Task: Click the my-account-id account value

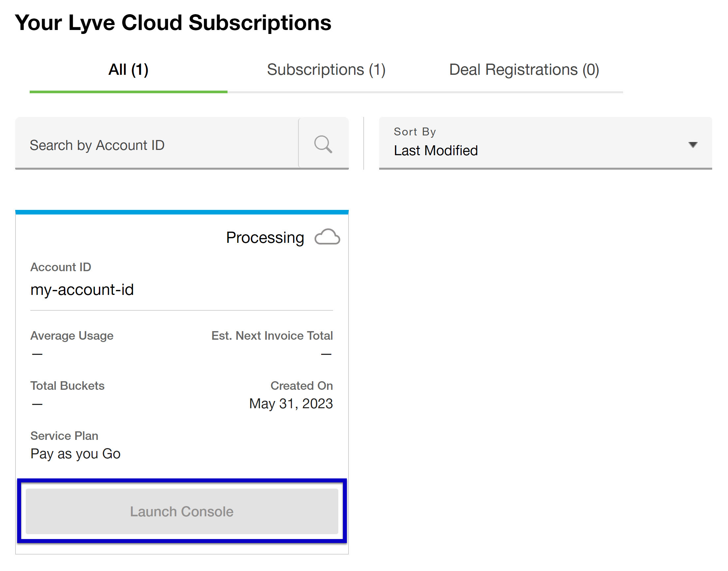Action: coord(82,290)
